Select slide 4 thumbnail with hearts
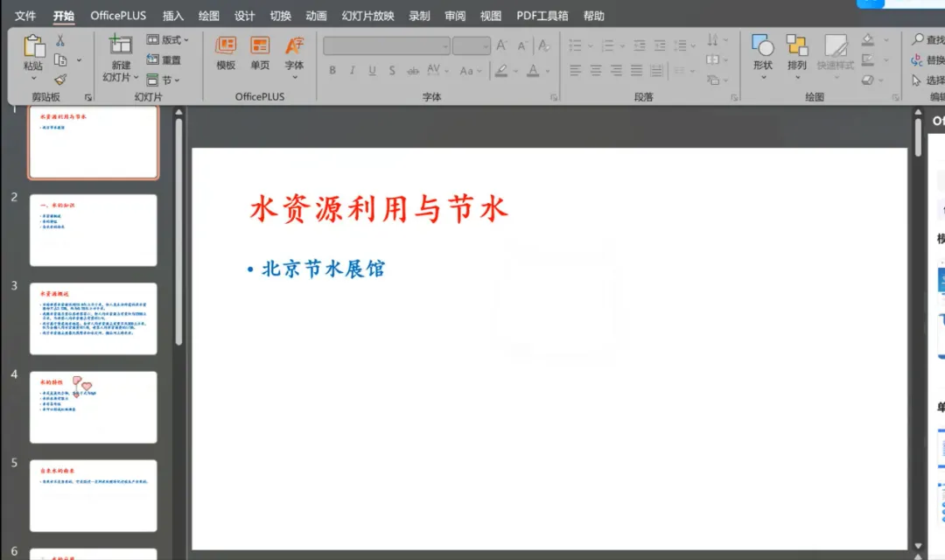The height and width of the screenshot is (560, 945). tap(94, 407)
